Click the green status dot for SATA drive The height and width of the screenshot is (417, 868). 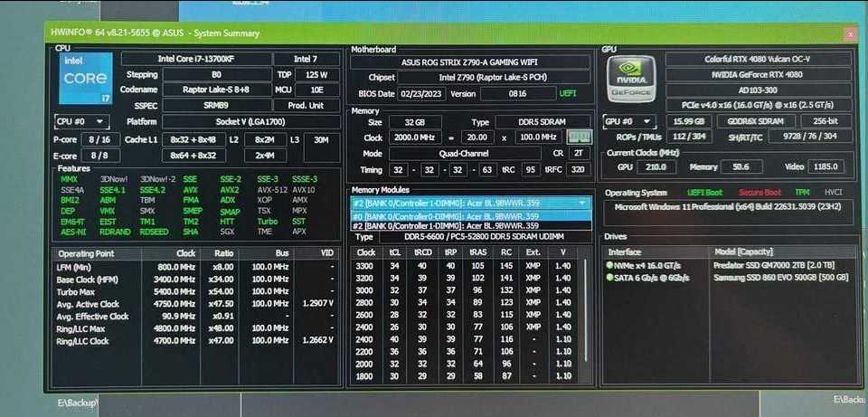click(x=610, y=278)
